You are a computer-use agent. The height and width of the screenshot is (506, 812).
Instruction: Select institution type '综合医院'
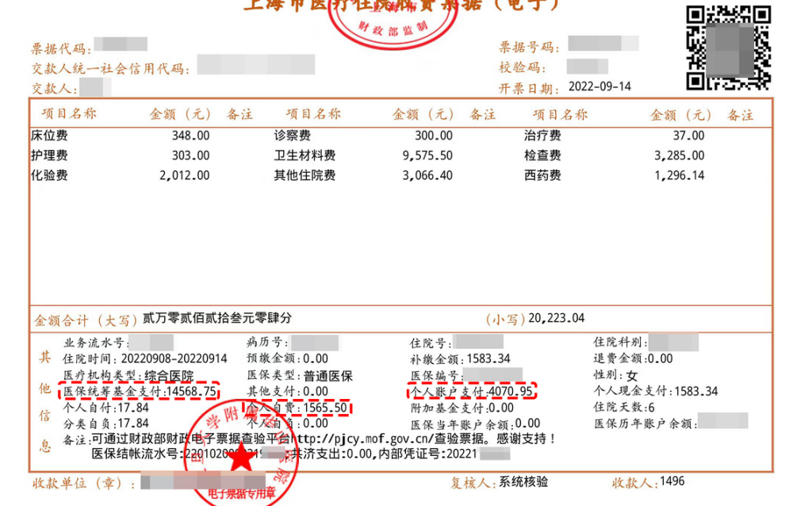[x=169, y=375]
